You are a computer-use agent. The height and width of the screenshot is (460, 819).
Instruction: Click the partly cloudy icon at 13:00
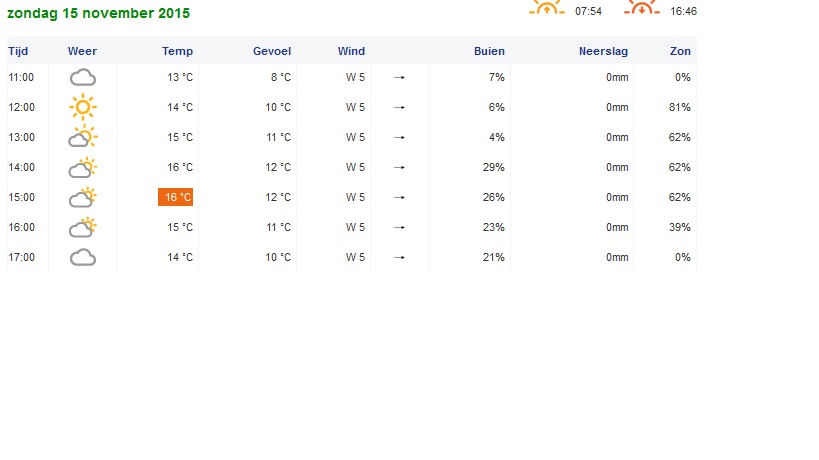click(x=83, y=137)
